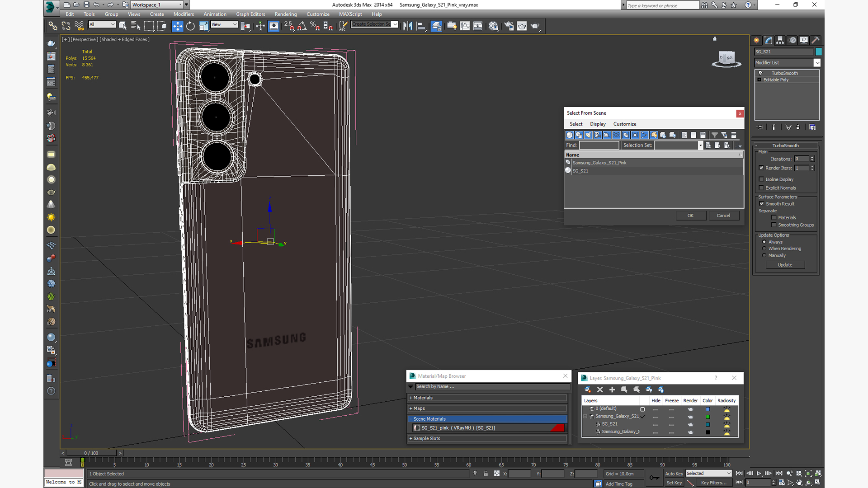
Task: Open the Graph Editors menu
Action: 250,14
